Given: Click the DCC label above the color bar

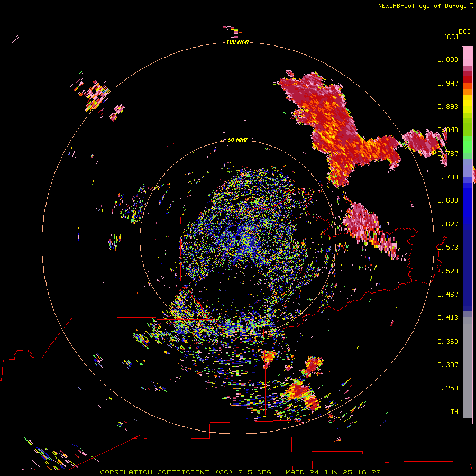Looking at the screenshot, I should point(465,32).
